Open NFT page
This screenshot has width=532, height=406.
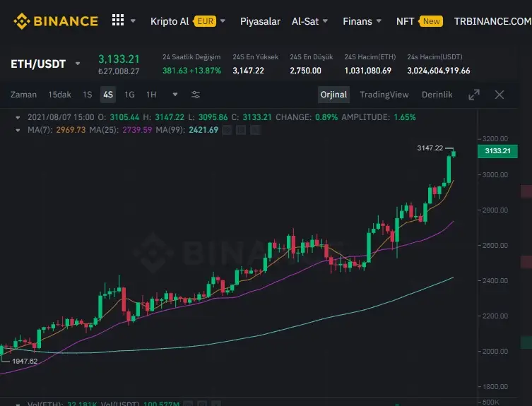[x=405, y=21]
